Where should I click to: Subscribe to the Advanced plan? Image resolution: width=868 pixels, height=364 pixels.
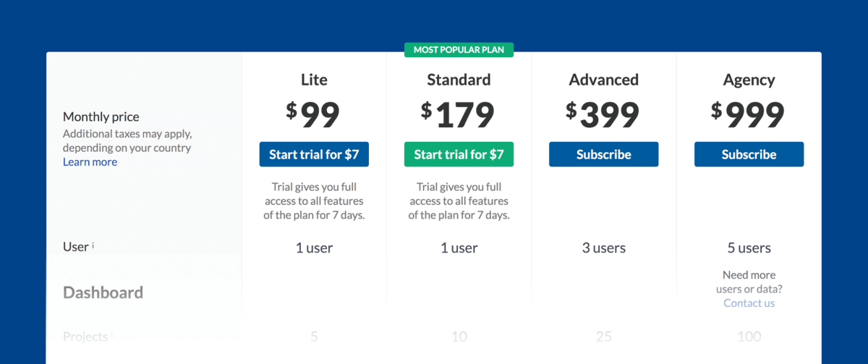point(604,154)
